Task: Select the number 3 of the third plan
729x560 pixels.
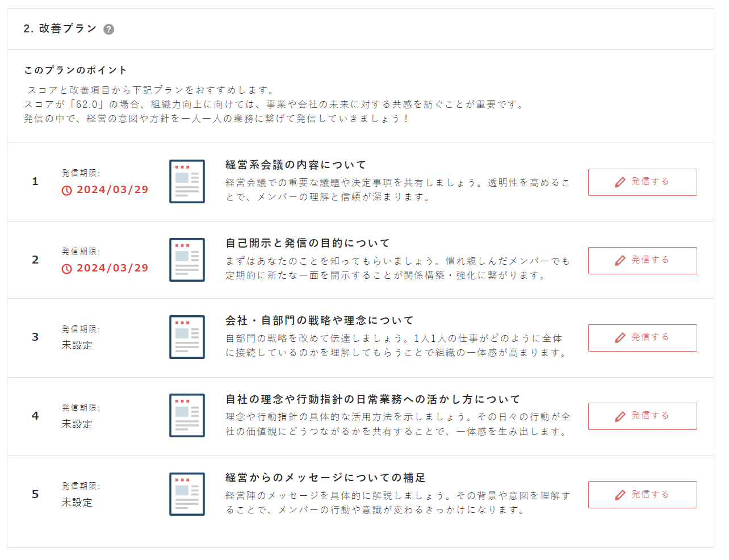Action: pos(35,337)
